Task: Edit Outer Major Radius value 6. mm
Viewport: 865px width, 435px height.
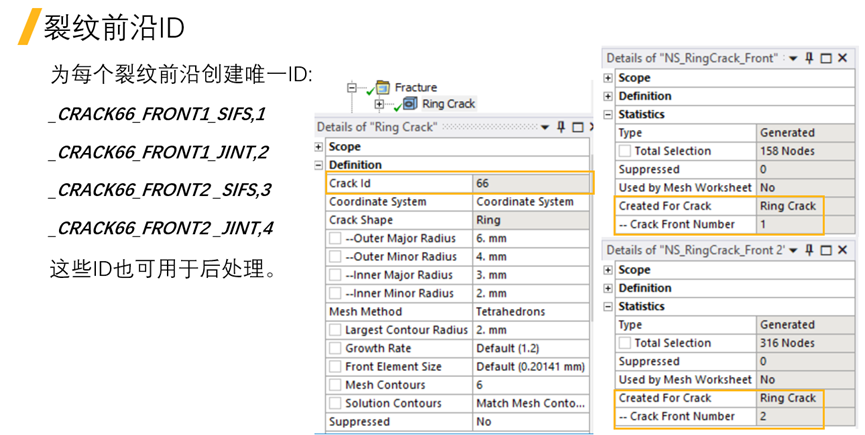Action: click(x=532, y=238)
